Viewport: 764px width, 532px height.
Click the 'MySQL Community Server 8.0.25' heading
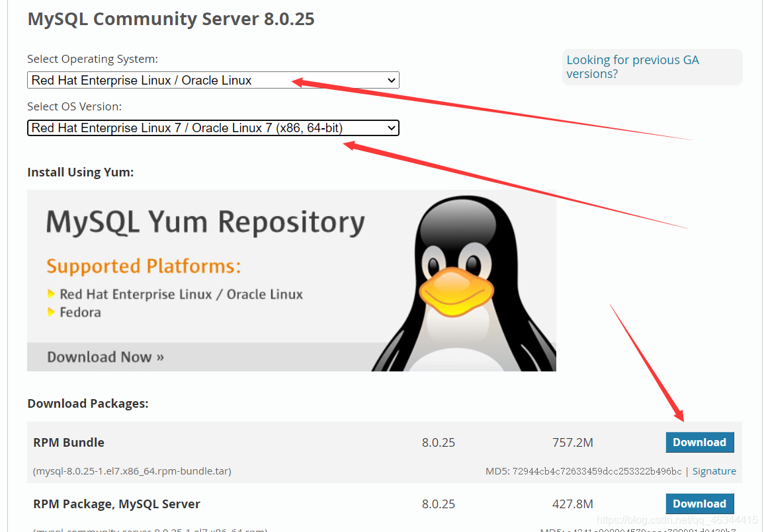point(171,19)
